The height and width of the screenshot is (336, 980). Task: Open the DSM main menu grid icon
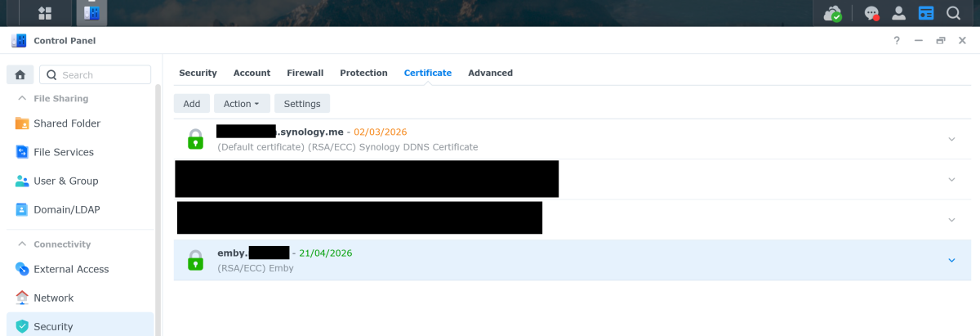click(x=45, y=13)
